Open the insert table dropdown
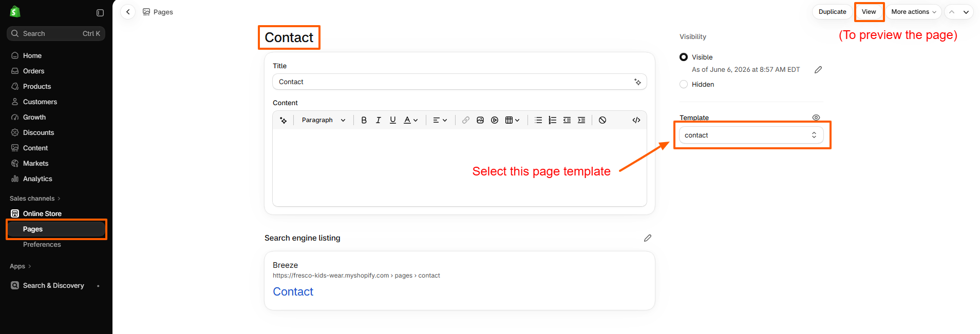 coord(513,120)
